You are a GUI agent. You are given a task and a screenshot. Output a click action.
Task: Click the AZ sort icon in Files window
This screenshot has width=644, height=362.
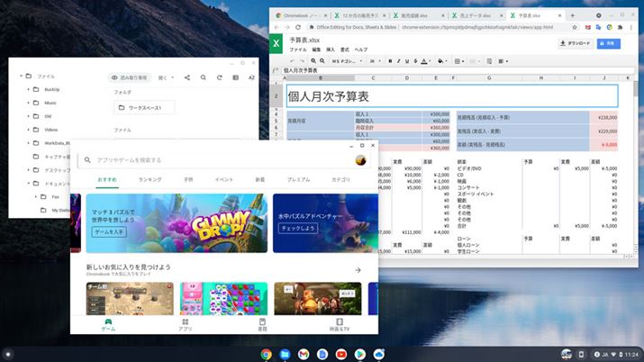(x=252, y=77)
